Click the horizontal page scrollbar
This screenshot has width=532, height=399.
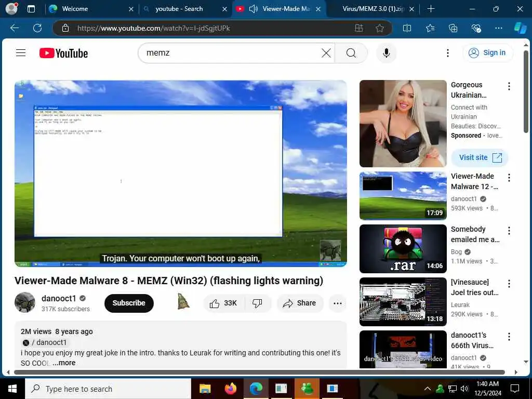260,372
